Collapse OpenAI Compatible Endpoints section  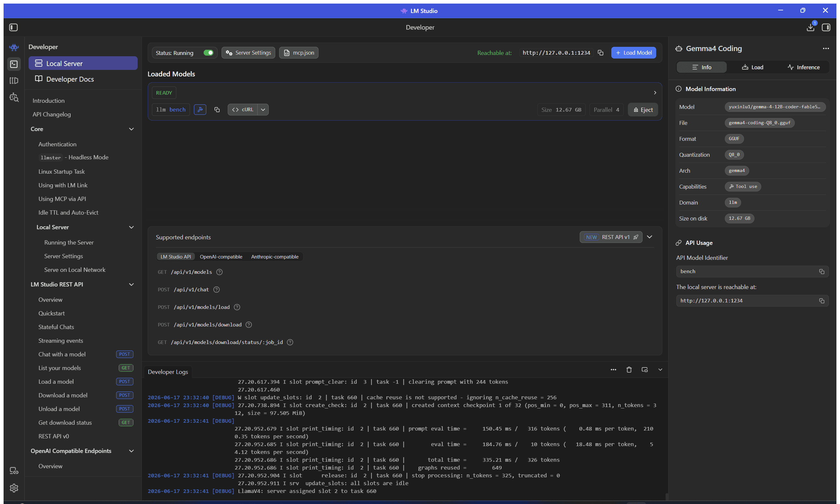pyautogui.click(x=131, y=451)
